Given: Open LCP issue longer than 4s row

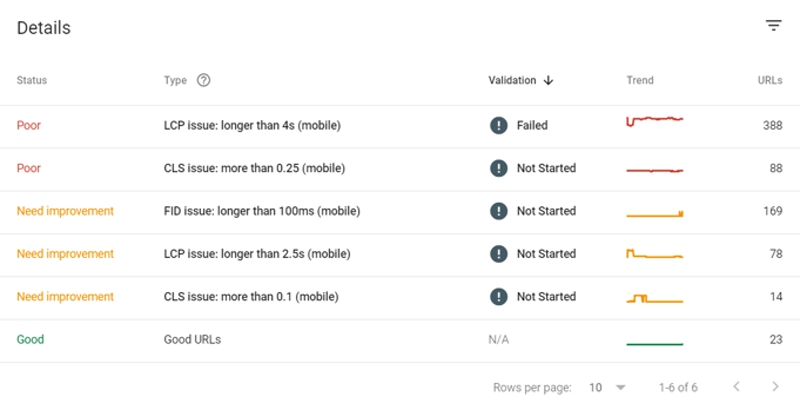Looking at the screenshot, I should point(400,125).
